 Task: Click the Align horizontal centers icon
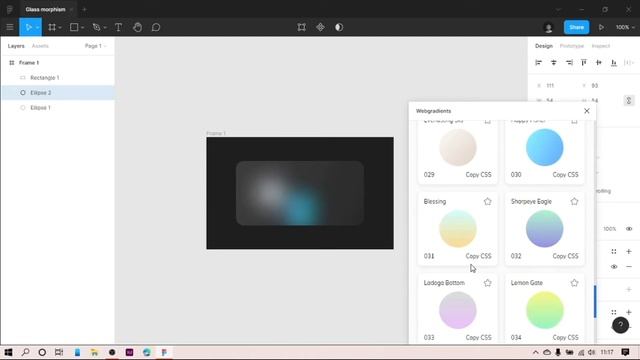click(553, 62)
